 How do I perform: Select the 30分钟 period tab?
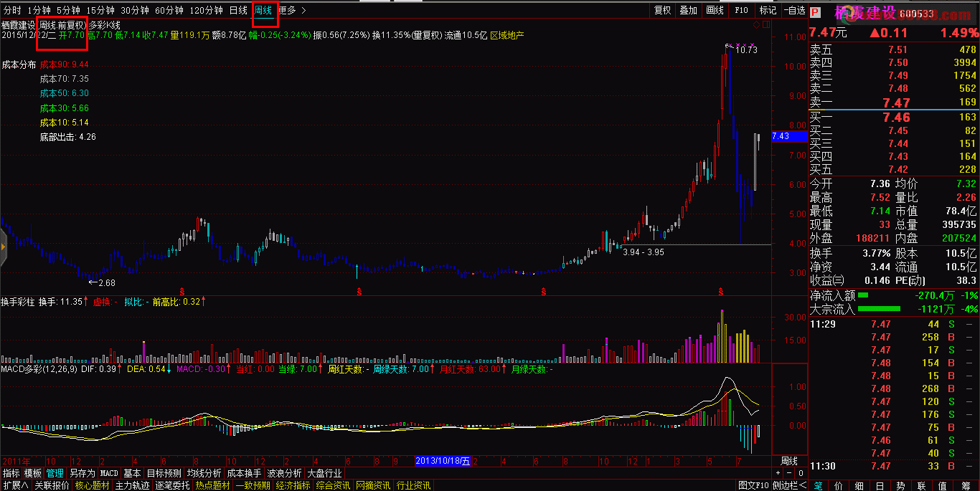tap(135, 10)
